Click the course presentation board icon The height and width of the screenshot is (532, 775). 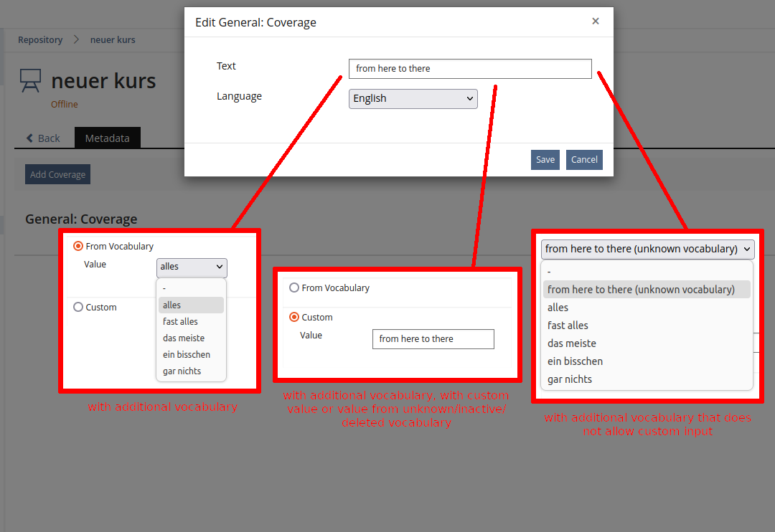click(x=30, y=80)
